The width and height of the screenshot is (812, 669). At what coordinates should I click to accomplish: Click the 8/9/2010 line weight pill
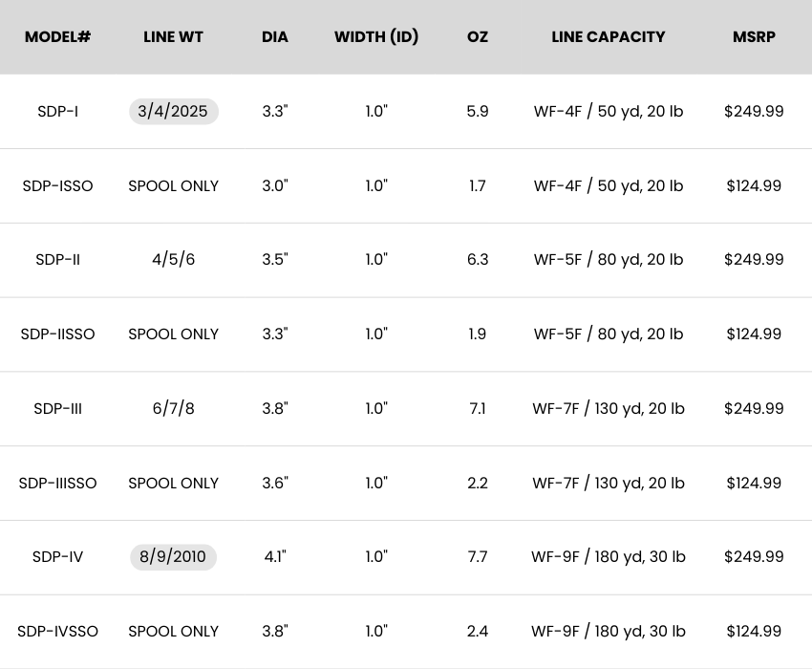(173, 557)
